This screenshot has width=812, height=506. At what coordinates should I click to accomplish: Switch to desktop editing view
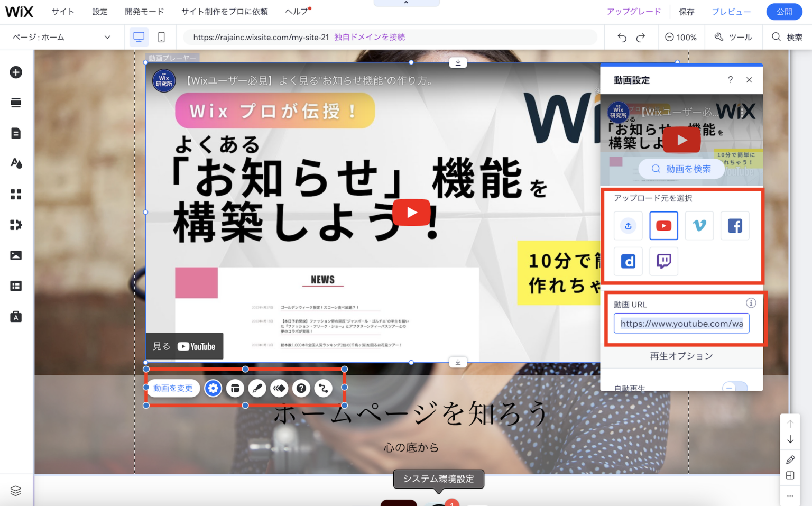139,37
